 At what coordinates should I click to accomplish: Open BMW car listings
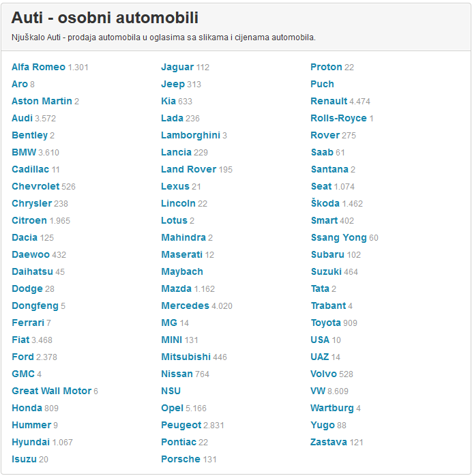pyautogui.click(x=24, y=152)
